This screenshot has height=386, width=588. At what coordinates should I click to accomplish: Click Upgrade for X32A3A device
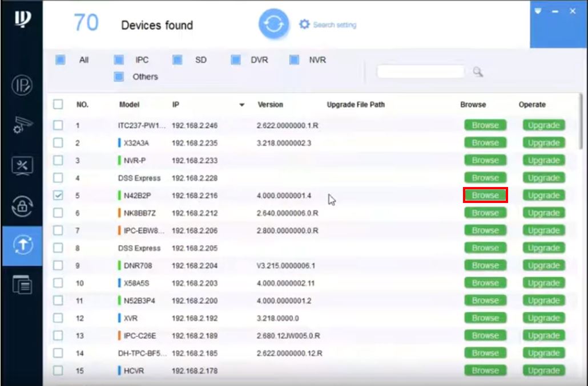pos(543,143)
